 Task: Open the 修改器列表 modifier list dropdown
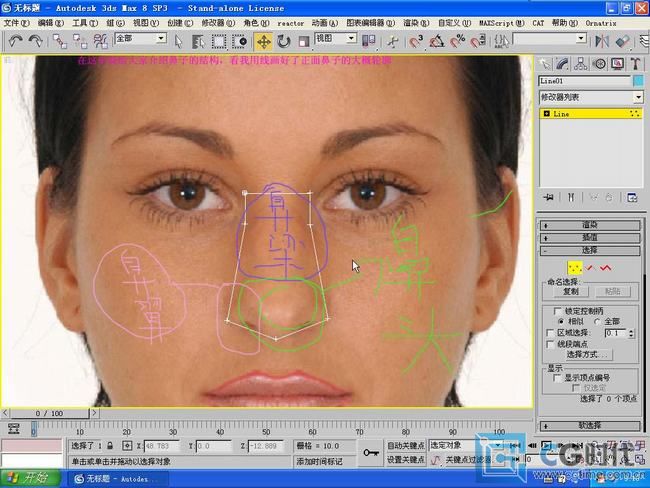[591, 97]
